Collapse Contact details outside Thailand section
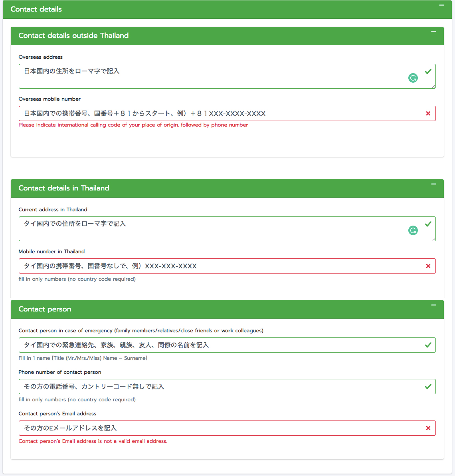455x476 pixels. [x=433, y=32]
